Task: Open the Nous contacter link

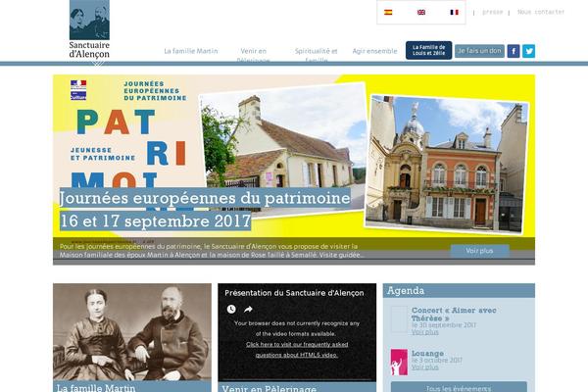Action: (x=541, y=12)
